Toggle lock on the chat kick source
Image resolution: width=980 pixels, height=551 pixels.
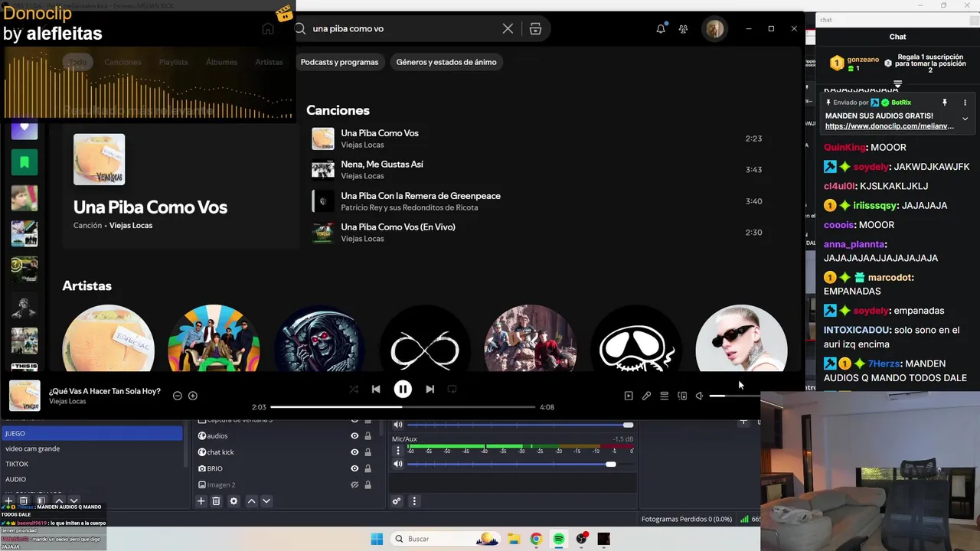[x=367, y=452]
